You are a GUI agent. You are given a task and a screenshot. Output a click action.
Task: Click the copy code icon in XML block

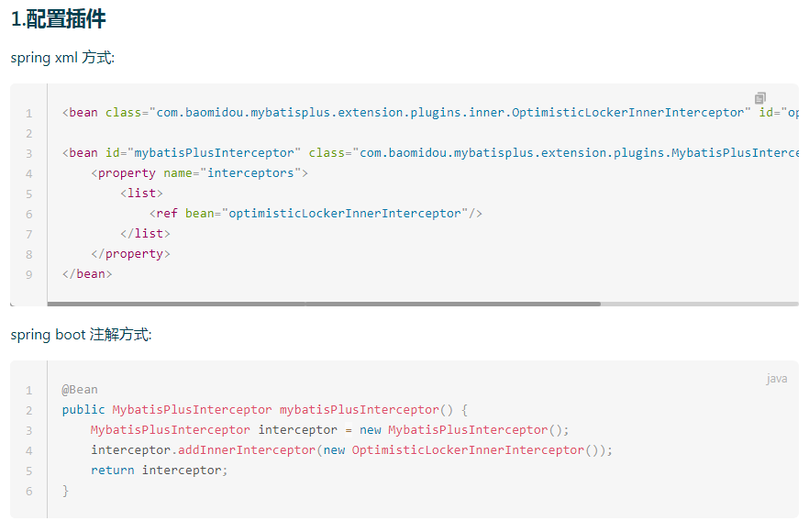760,97
